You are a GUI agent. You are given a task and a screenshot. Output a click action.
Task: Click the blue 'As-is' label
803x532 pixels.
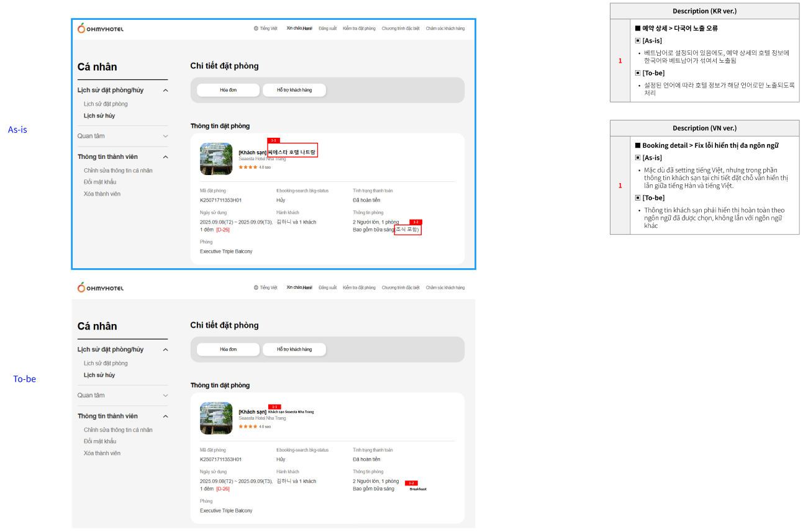coord(17,130)
